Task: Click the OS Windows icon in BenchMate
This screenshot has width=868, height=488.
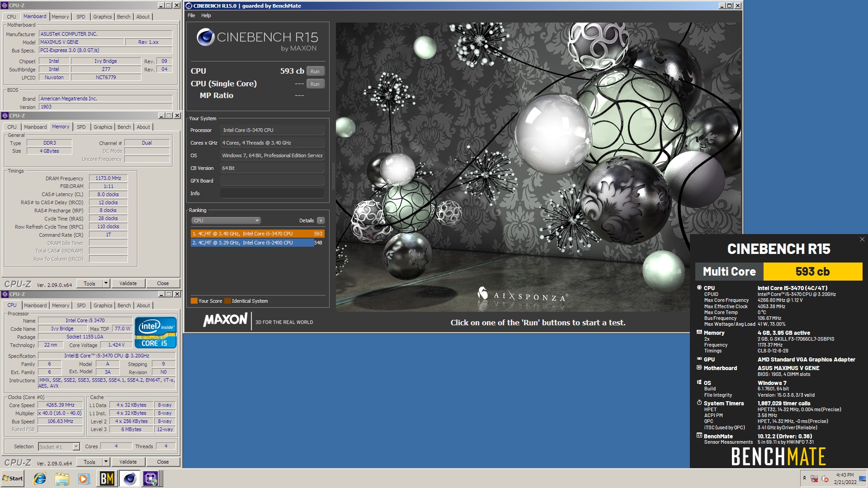Action: click(699, 382)
